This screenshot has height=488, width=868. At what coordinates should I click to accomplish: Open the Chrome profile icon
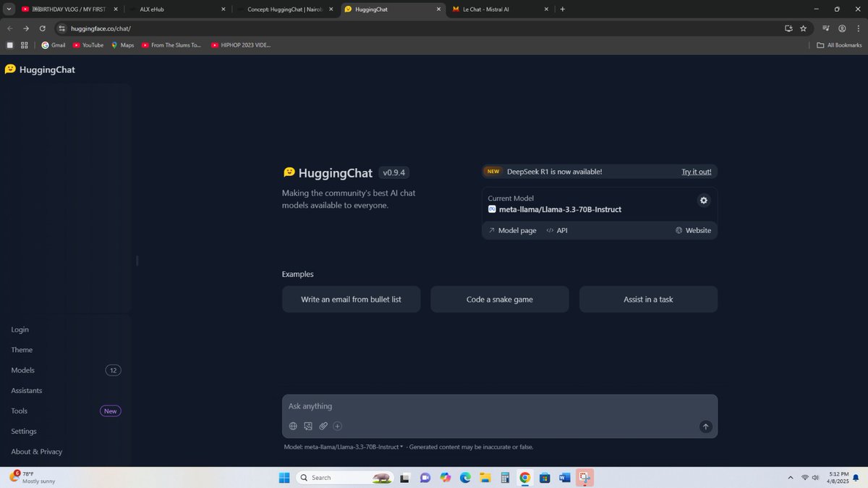coord(843,28)
